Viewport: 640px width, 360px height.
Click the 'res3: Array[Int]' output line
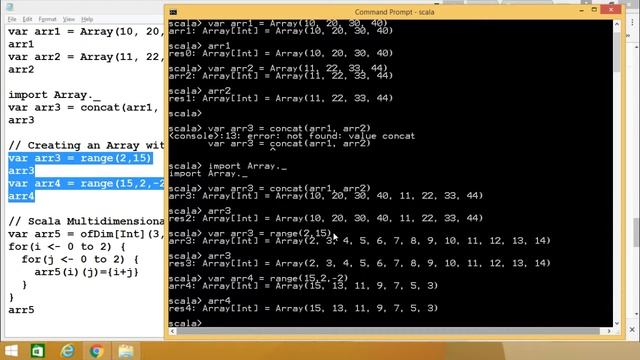360,263
